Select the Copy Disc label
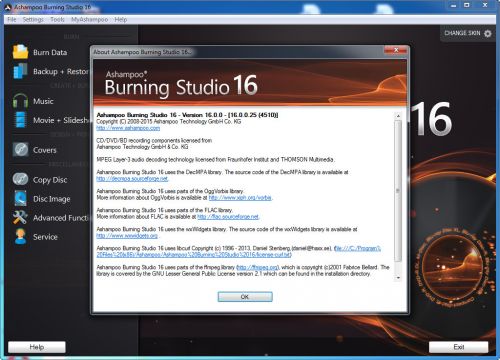Image resolution: width=500 pixels, height=360 pixels. pyautogui.click(x=50, y=180)
